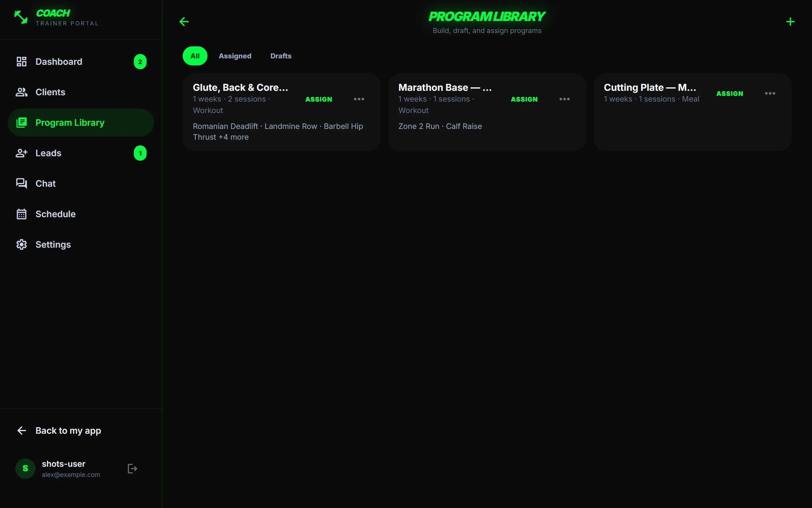Image resolution: width=812 pixels, height=508 pixels.
Task: Open more options for Glute, Back & Core
Action: click(x=359, y=99)
